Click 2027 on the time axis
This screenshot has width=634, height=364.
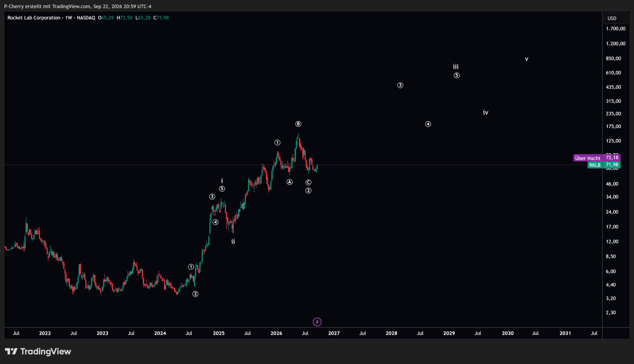[334, 333]
